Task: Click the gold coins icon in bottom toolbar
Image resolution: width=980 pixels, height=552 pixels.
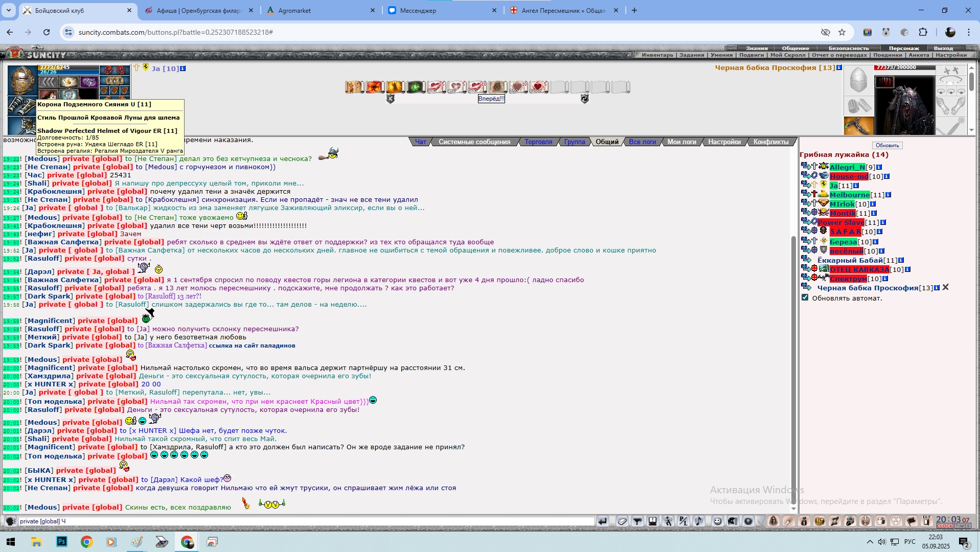Action: tap(819, 521)
